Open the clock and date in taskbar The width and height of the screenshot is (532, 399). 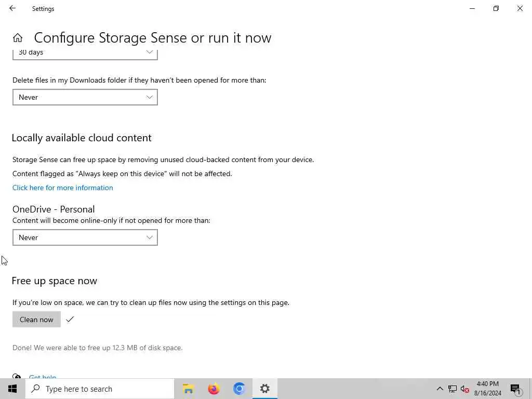(487, 389)
